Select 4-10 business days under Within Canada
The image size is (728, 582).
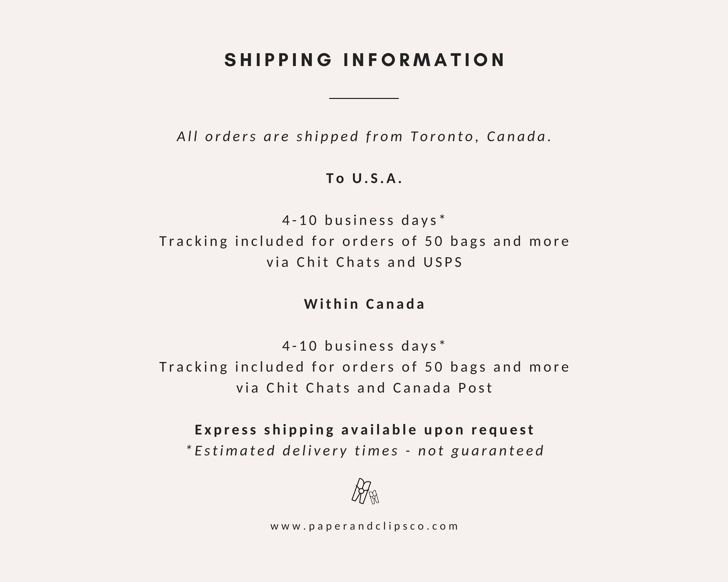click(x=360, y=346)
